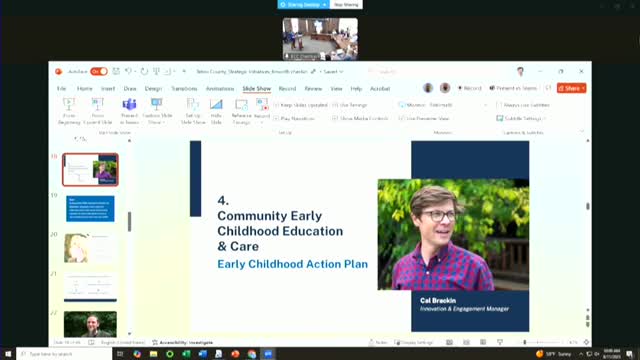640x360 pixels.
Task: Start slideshow From Current Slide
Action: tap(98, 111)
